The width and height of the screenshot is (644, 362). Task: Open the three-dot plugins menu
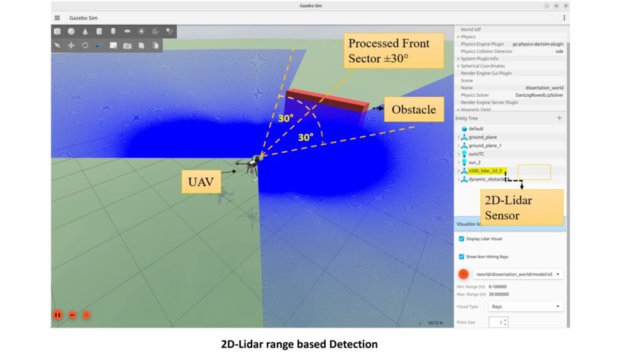click(x=564, y=18)
